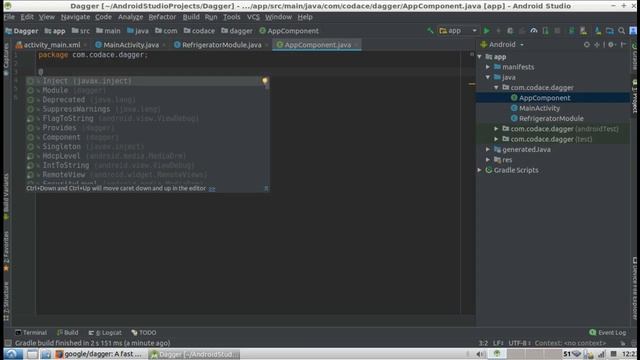Select Singleton (javax.inject) completion suggestion
This screenshot has width=640, height=360.
[147, 147]
